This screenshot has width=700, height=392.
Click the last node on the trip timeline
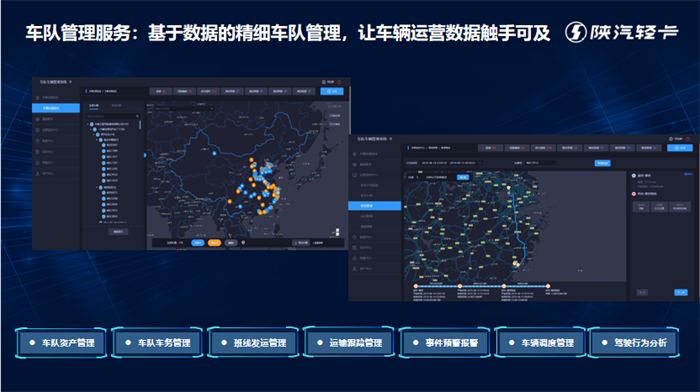click(x=548, y=286)
